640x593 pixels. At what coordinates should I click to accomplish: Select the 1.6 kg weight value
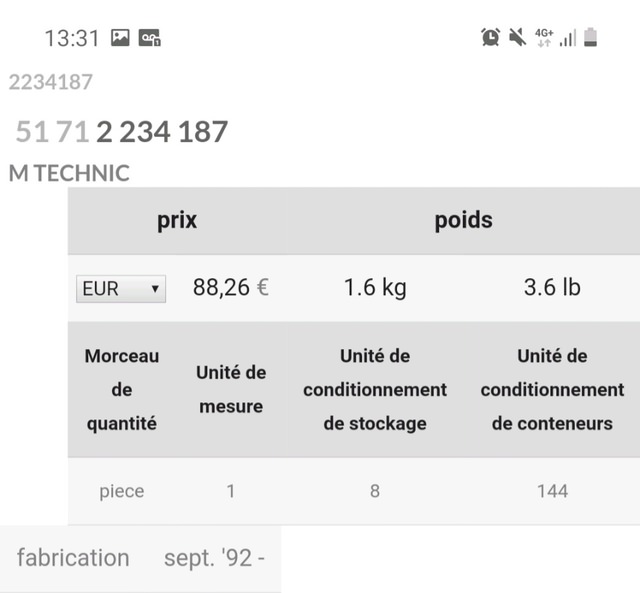tap(375, 287)
